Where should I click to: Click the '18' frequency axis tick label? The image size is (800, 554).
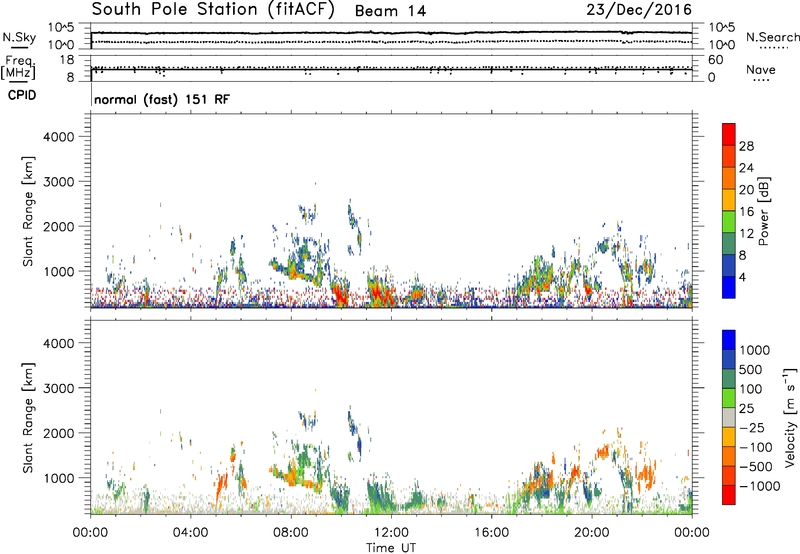[x=67, y=60]
